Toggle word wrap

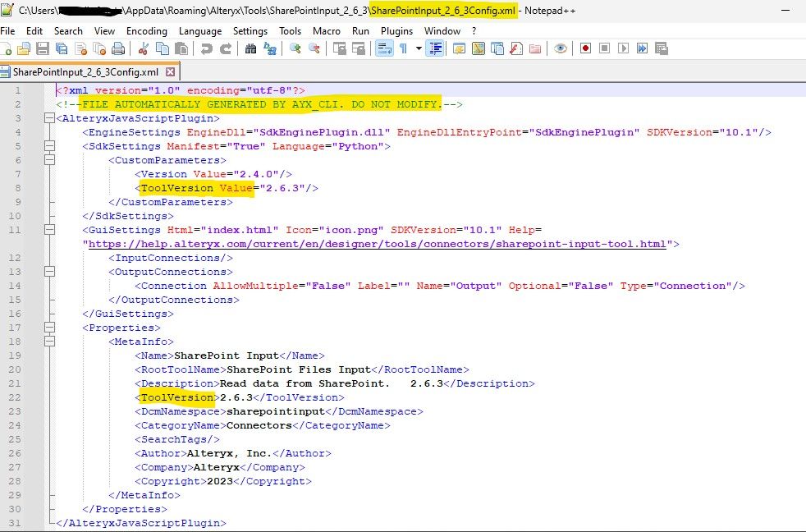point(384,48)
